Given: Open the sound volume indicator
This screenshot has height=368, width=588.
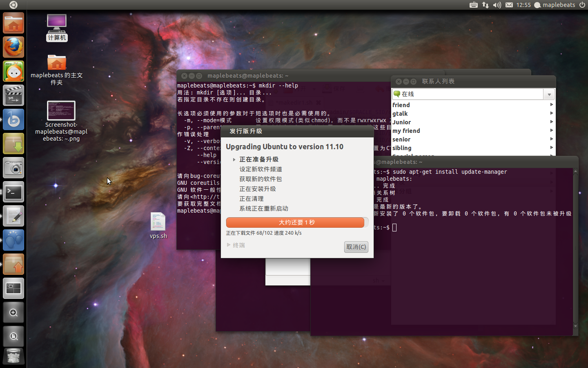Looking at the screenshot, I should (x=497, y=5).
